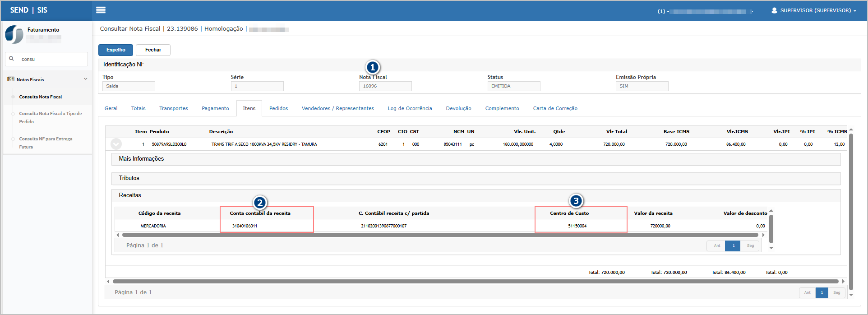Click the sidebar search input field
Image resolution: width=868 pixels, height=315 pixels.
(46, 59)
